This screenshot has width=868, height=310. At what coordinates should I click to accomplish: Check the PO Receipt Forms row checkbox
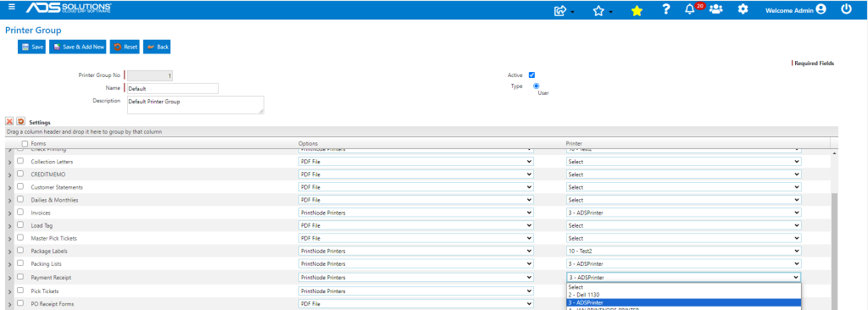point(20,303)
